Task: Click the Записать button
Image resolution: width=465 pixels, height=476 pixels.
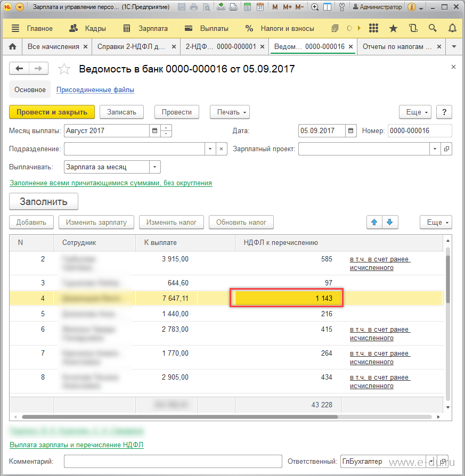Action: point(121,112)
